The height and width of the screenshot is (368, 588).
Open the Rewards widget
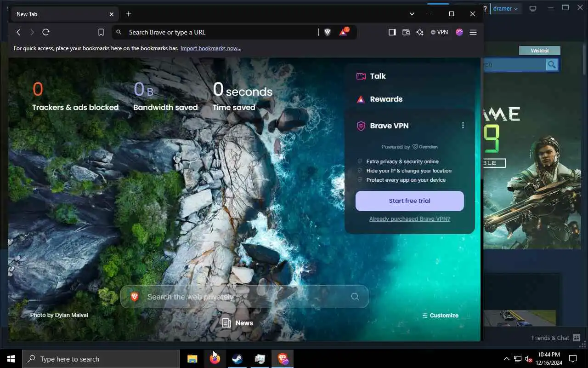click(x=379, y=99)
